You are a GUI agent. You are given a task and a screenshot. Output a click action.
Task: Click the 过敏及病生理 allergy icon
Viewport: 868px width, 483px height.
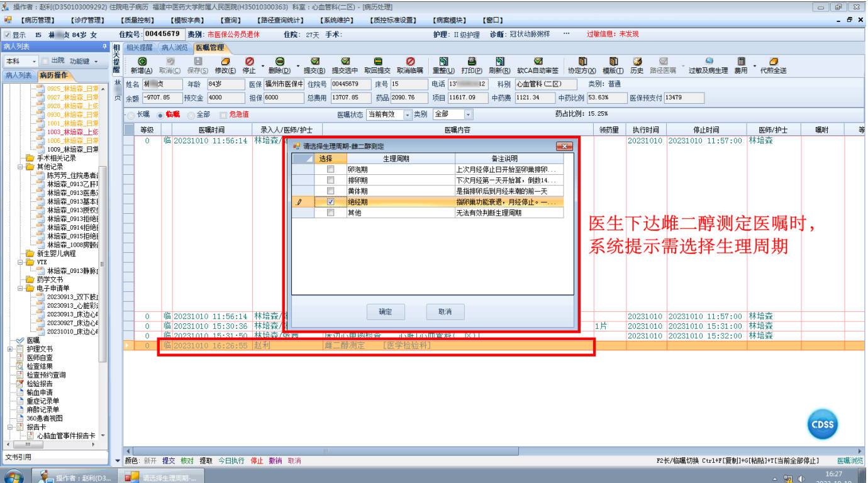[x=708, y=62]
